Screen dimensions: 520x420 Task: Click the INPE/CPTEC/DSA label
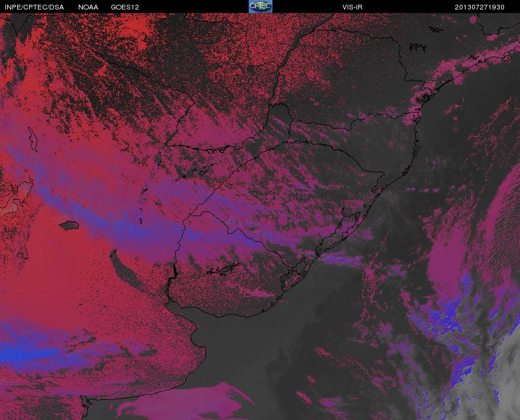pyautogui.click(x=34, y=7)
